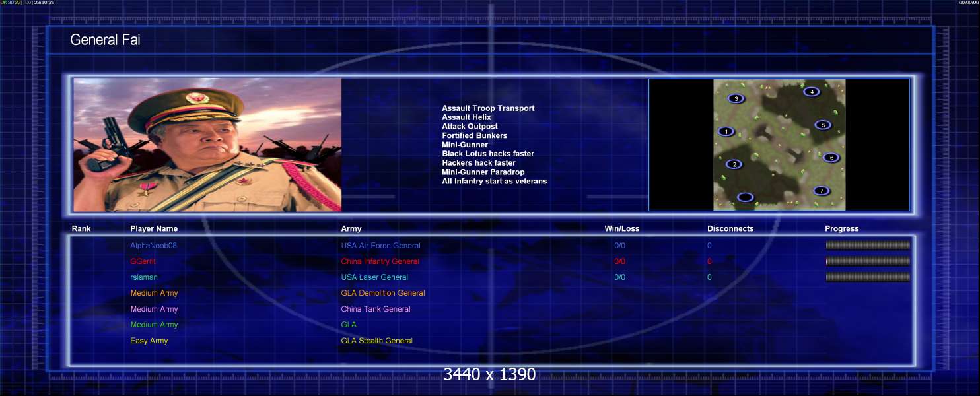
Task: Click GGerrit's loading progress bar
Action: pos(868,261)
